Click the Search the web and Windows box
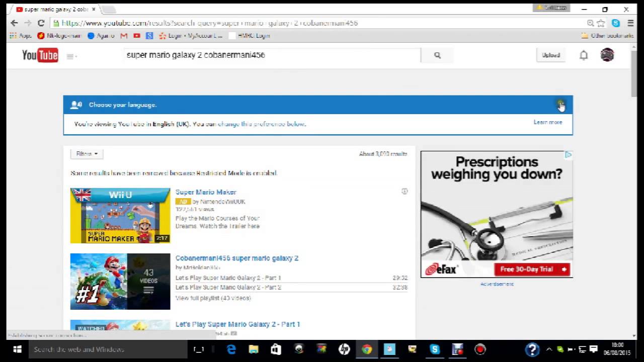This screenshot has width=644, height=362. pos(108,349)
